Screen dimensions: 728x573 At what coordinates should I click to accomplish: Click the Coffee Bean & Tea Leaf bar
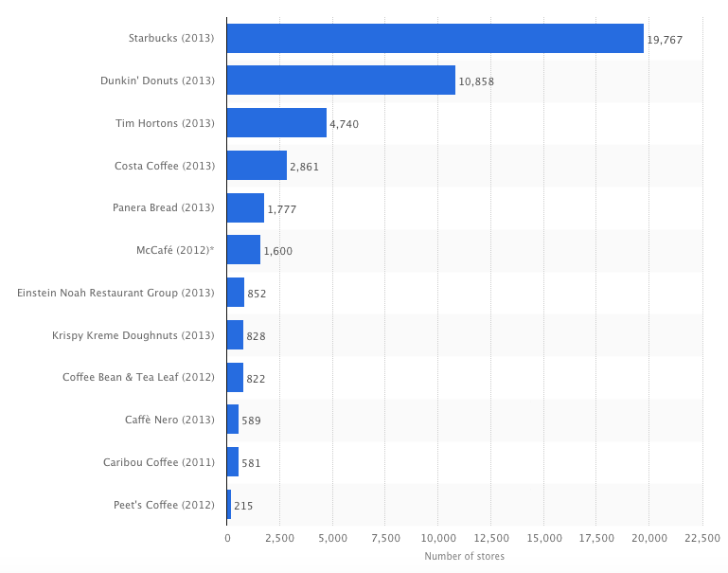click(235, 378)
